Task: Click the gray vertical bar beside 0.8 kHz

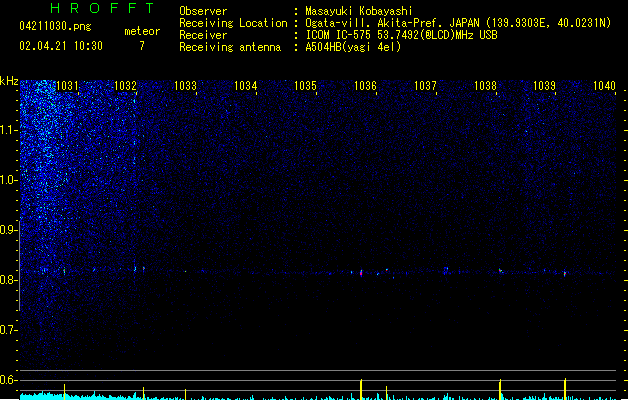Action: click(x=19, y=266)
